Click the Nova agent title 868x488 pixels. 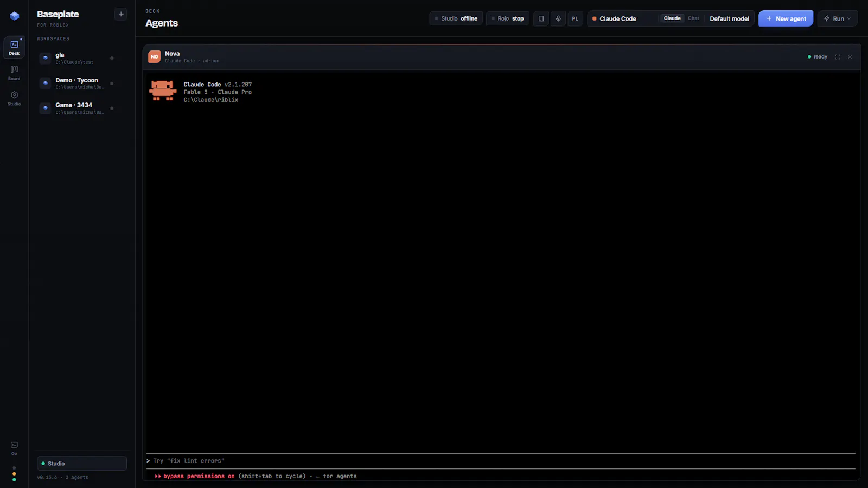click(173, 54)
